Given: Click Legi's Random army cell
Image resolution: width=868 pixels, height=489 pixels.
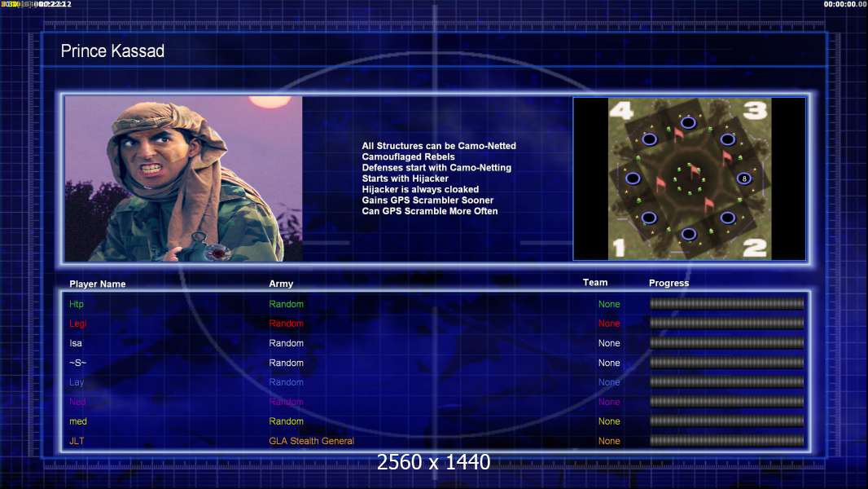Looking at the screenshot, I should [286, 324].
